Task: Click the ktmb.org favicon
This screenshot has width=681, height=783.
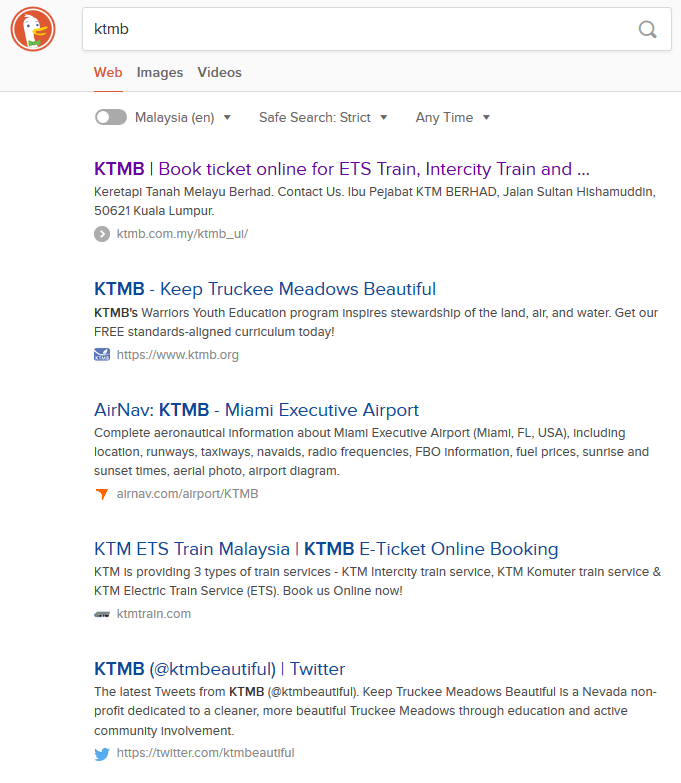Action: coord(102,355)
